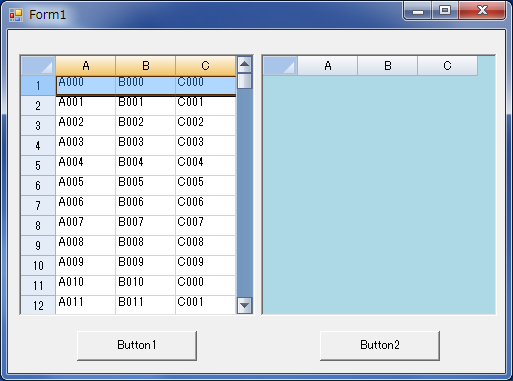This screenshot has width=513, height=381.
Task: Click cell C003
Action: click(x=206, y=146)
